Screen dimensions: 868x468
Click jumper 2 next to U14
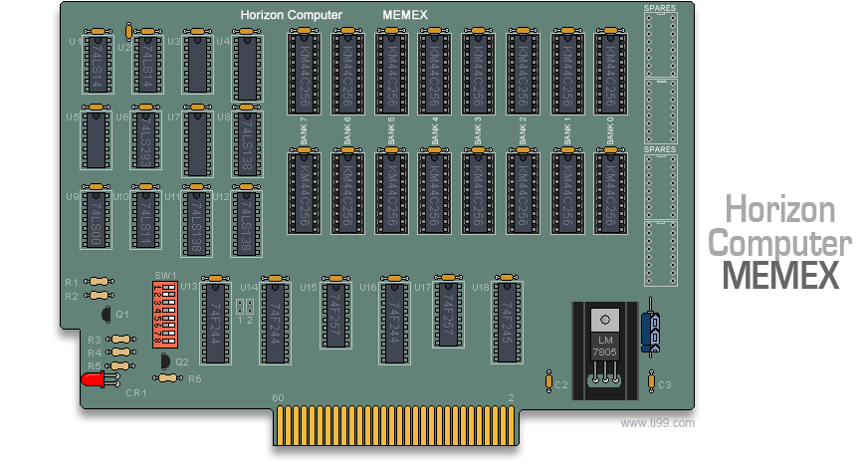[250, 307]
